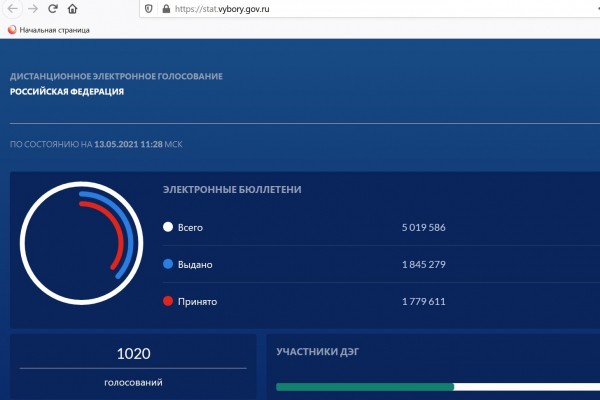Click the padlock site security icon
This screenshot has width=600, height=400.
point(164,8)
